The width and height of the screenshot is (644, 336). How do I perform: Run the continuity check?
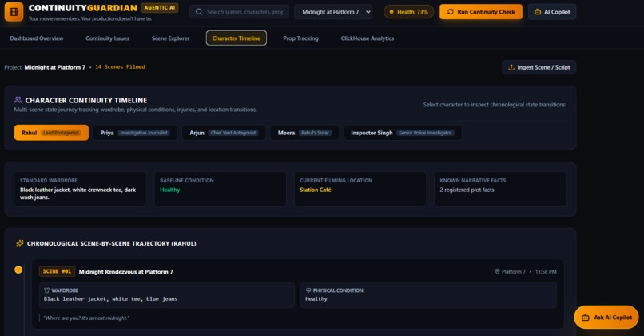click(481, 12)
